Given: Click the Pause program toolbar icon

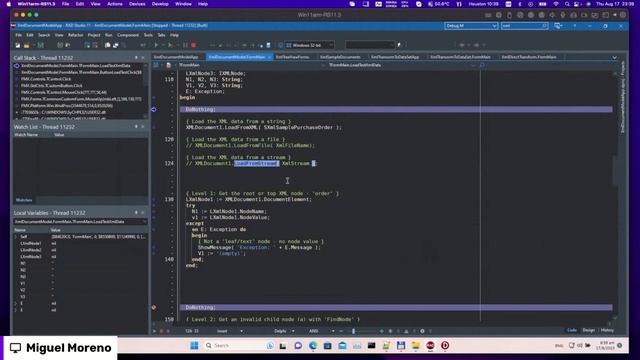Looking at the screenshot, I should [x=185, y=45].
